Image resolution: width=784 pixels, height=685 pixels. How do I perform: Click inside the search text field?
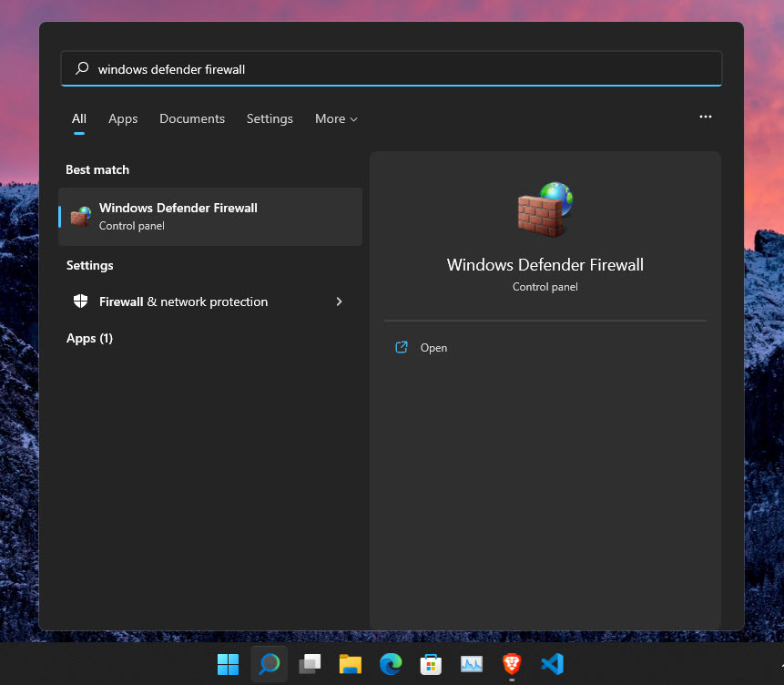392,68
